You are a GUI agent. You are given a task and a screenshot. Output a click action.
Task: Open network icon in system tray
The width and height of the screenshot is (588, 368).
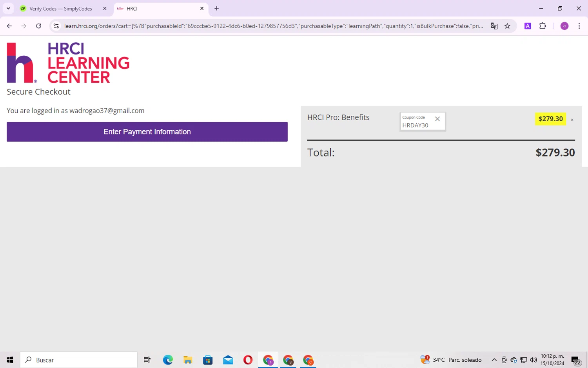tap(523, 360)
